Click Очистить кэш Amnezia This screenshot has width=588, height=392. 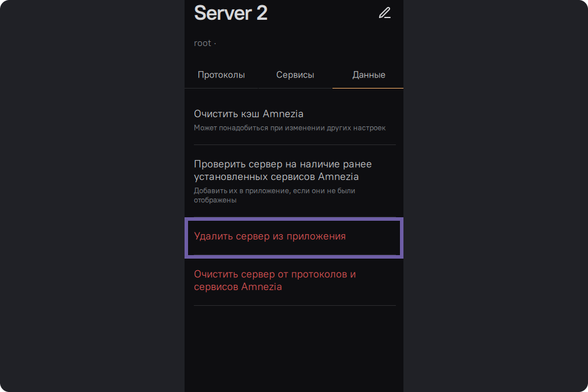pos(249,114)
